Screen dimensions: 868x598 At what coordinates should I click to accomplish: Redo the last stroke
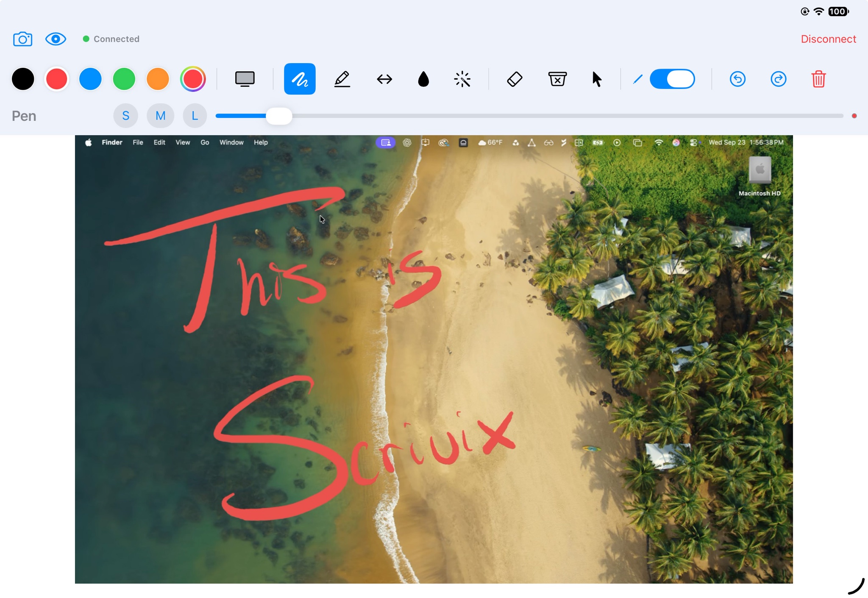(778, 79)
